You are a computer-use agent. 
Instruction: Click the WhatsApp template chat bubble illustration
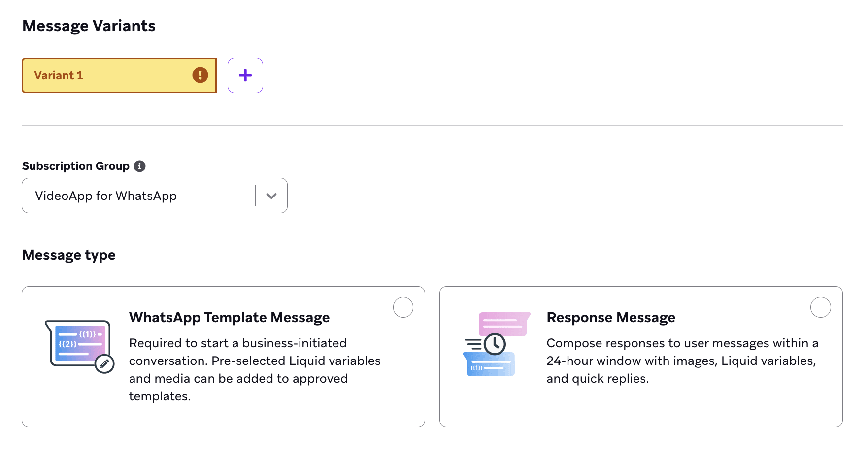(x=77, y=343)
